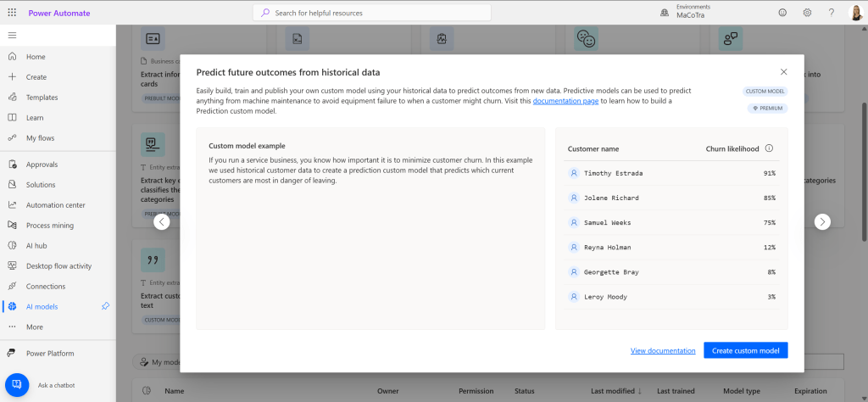868x402 pixels.
Task: Collapse the left navigation hamburger menu
Action: (12, 35)
